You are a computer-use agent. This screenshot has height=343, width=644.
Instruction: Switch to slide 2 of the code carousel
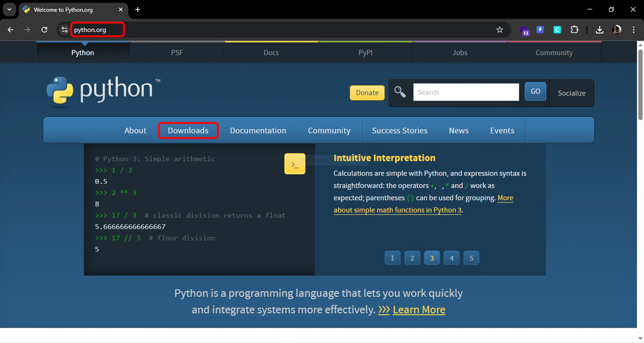pos(412,258)
